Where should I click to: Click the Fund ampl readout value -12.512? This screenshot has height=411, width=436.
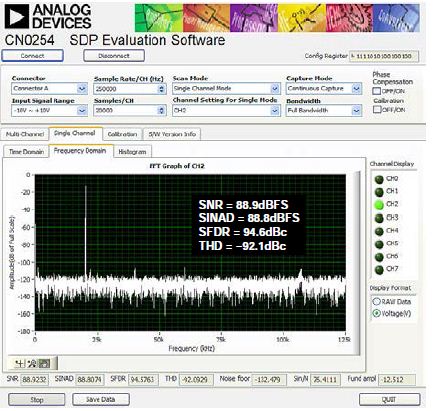398,379
